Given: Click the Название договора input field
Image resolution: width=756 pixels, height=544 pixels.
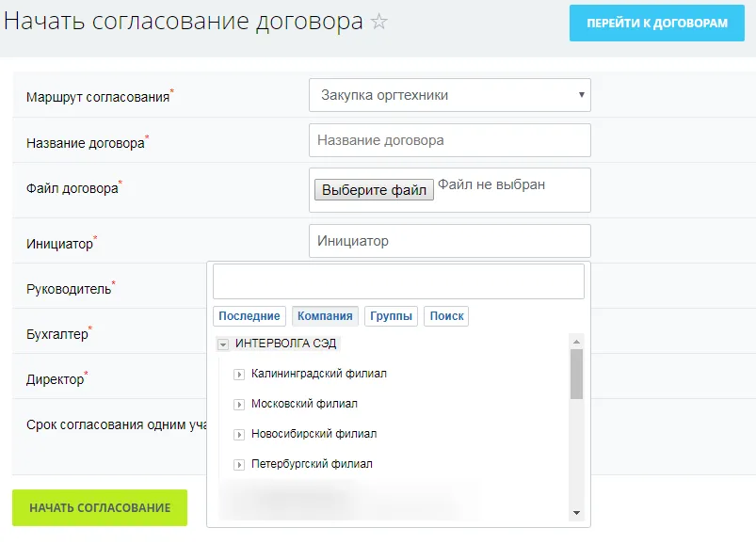Looking at the screenshot, I should point(450,139).
